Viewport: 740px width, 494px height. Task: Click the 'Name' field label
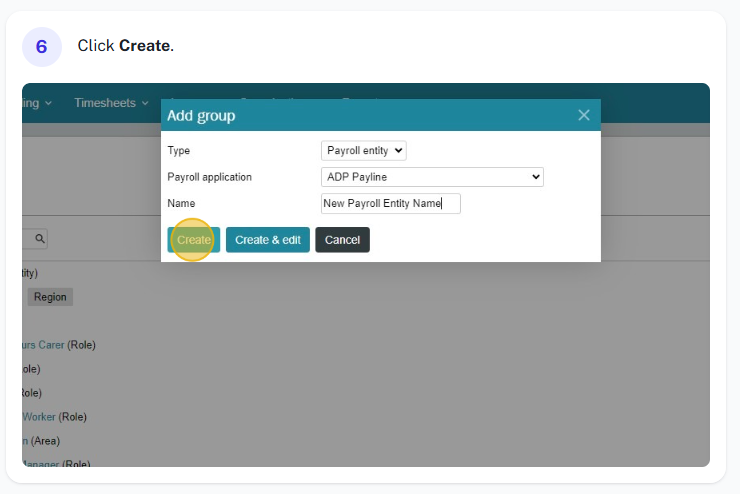tap(181, 203)
